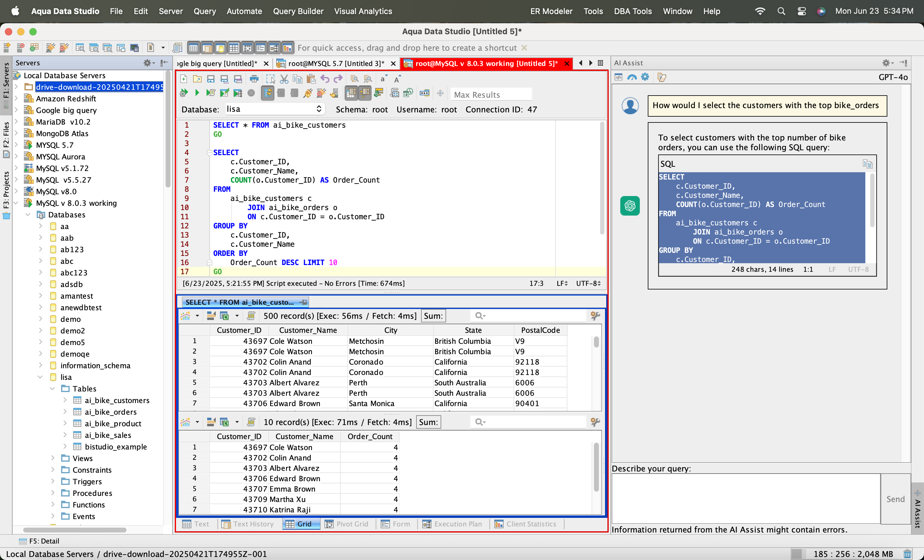924x560 pixels.
Task: Click the Save floppy icon in editor toolbar
Action: point(211,79)
